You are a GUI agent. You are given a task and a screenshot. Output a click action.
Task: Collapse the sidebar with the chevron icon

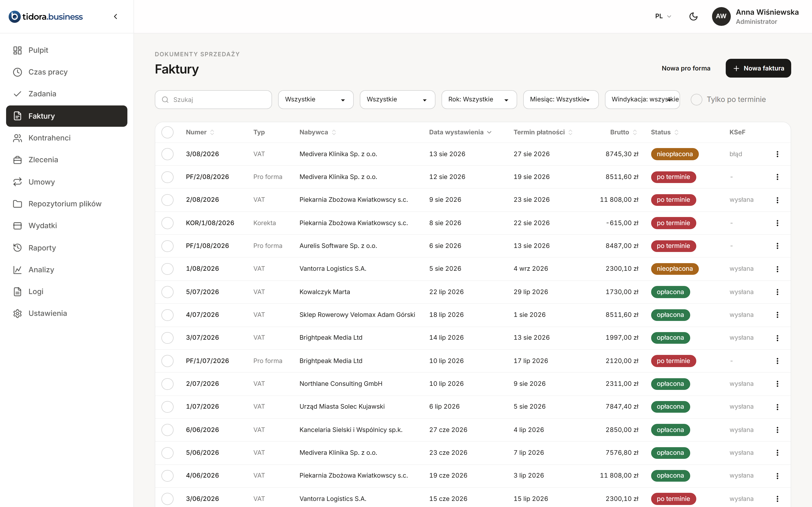click(115, 16)
